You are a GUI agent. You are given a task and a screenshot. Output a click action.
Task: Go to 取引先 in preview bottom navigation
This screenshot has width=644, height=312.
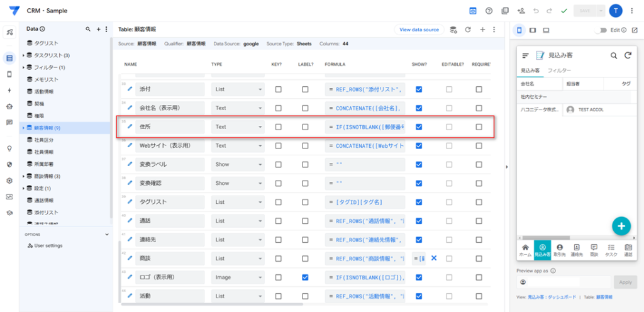(x=559, y=250)
